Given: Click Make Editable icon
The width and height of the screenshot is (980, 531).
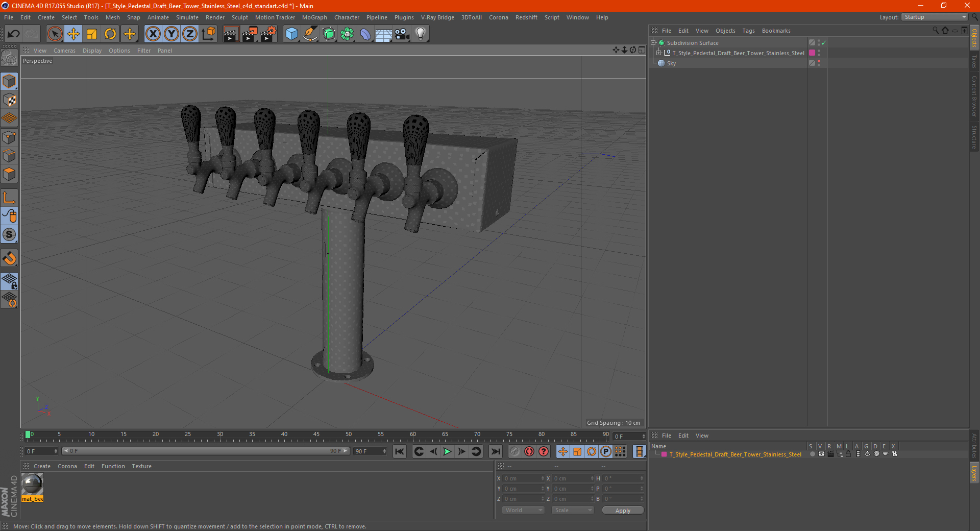Looking at the screenshot, I should tap(9, 59).
